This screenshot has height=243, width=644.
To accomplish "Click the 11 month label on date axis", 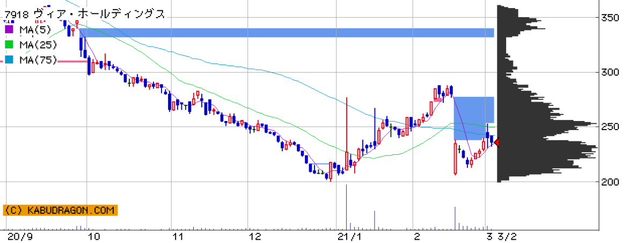I will (x=178, y=236).
